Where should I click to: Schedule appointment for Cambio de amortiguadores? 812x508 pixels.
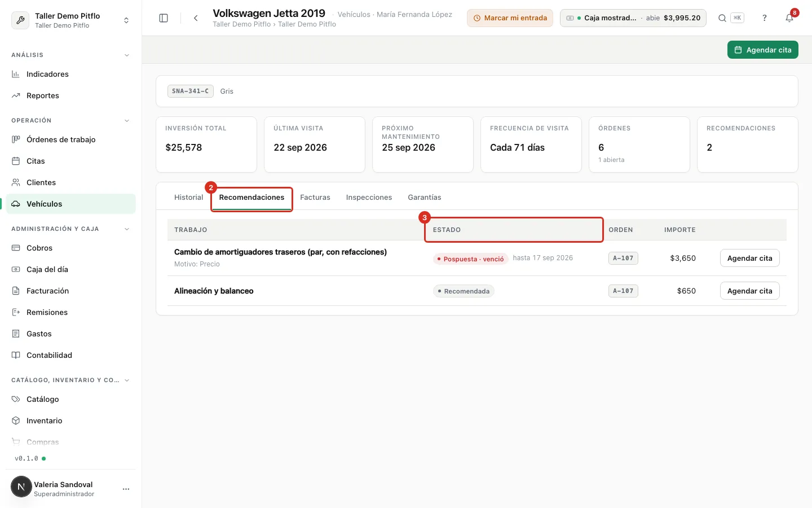click(749, 258)
